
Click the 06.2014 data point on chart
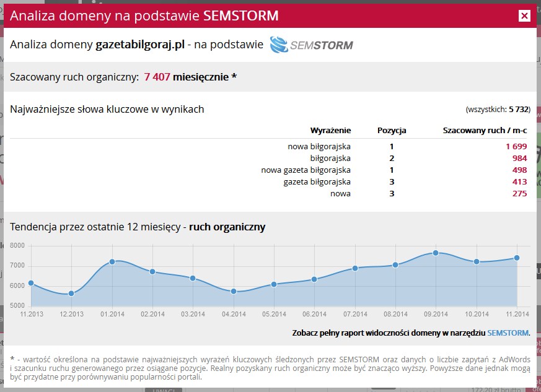pyautogui.click(x=314, y=279)
